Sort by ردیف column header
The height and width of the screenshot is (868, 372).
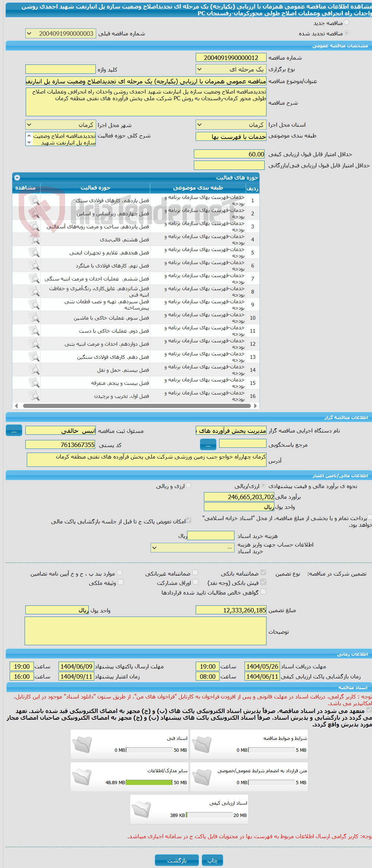coord(252,188)
